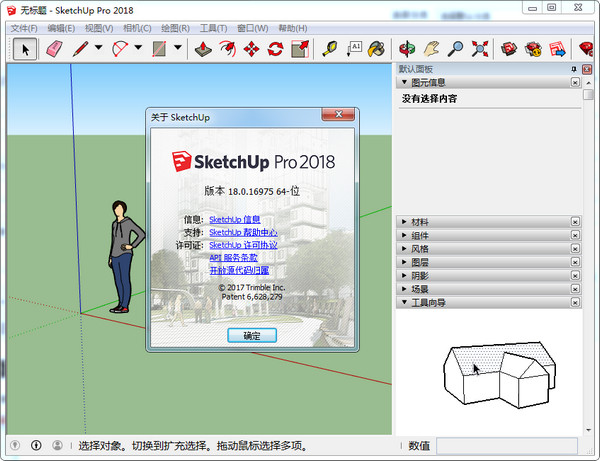This screenshot has width=600, height=461.
Task: Click the 数值 measurement input box
Action: click(505, 445)
